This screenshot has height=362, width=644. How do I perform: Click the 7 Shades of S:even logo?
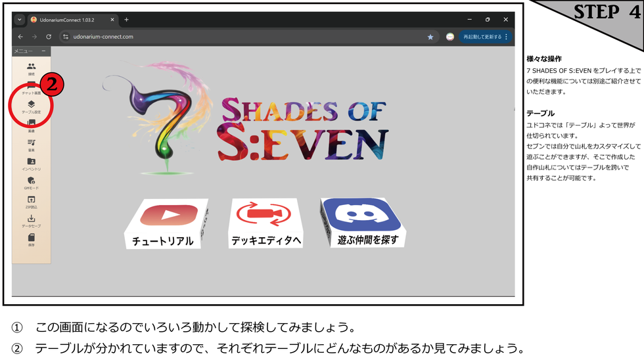click(245, 119)
